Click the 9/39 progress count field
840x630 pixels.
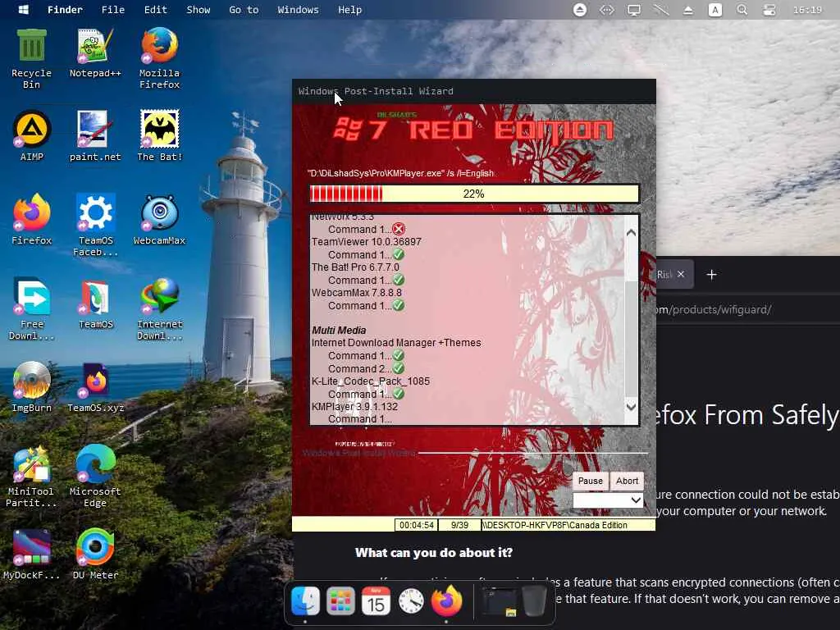[459, 525]
